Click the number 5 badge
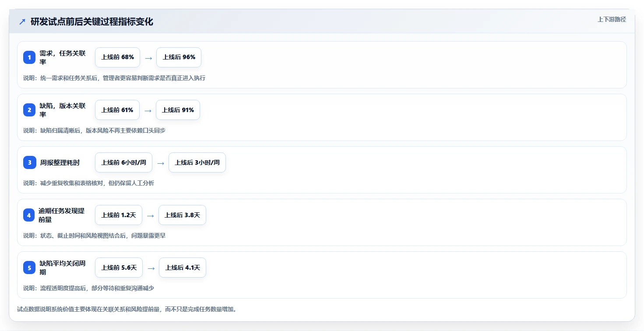The image size is (644, 331). click(x=29, y=268)
